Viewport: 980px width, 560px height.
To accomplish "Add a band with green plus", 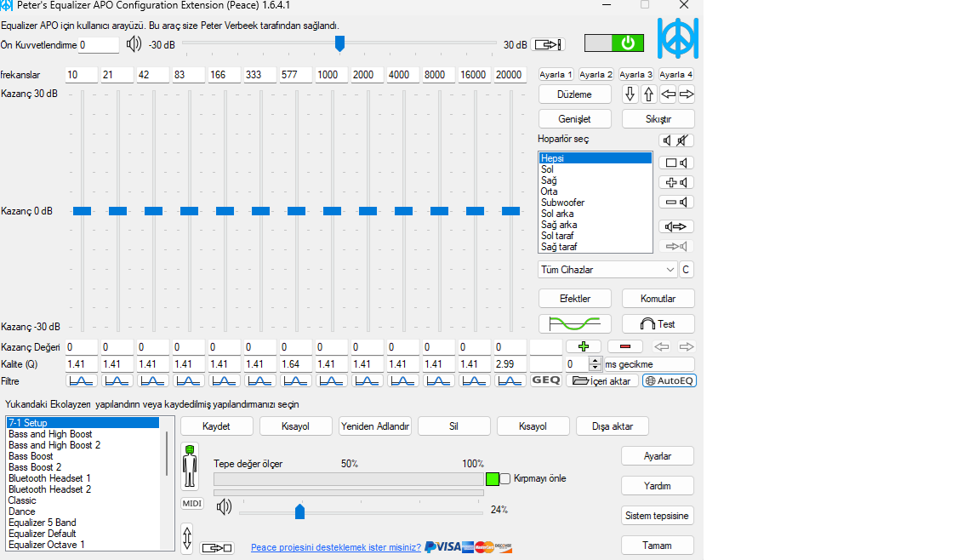I will pyautogui.click(x=583, y=346).
